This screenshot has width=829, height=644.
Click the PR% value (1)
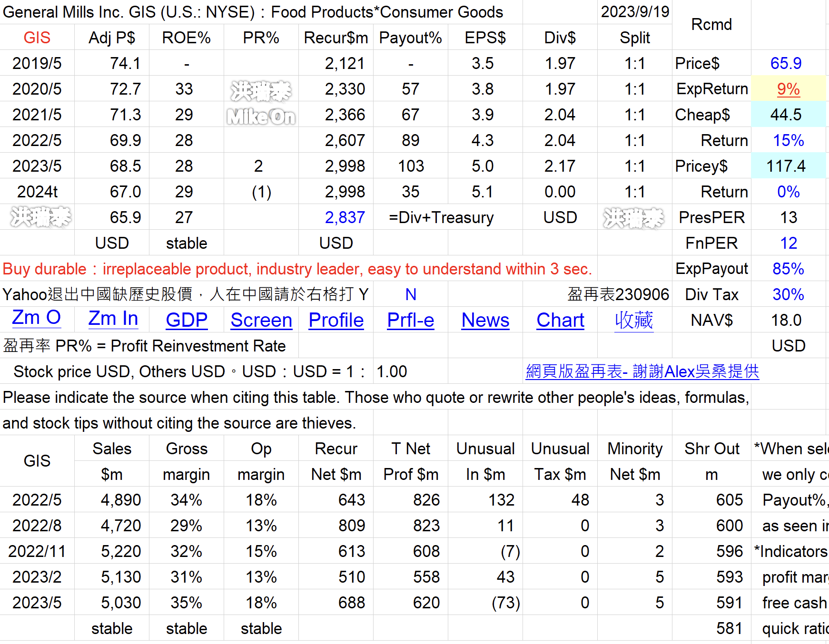click(261, 192)
